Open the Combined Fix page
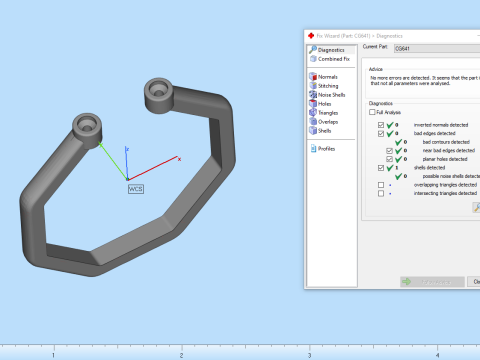Screen dimensions: 480x360 coord(330,59)
